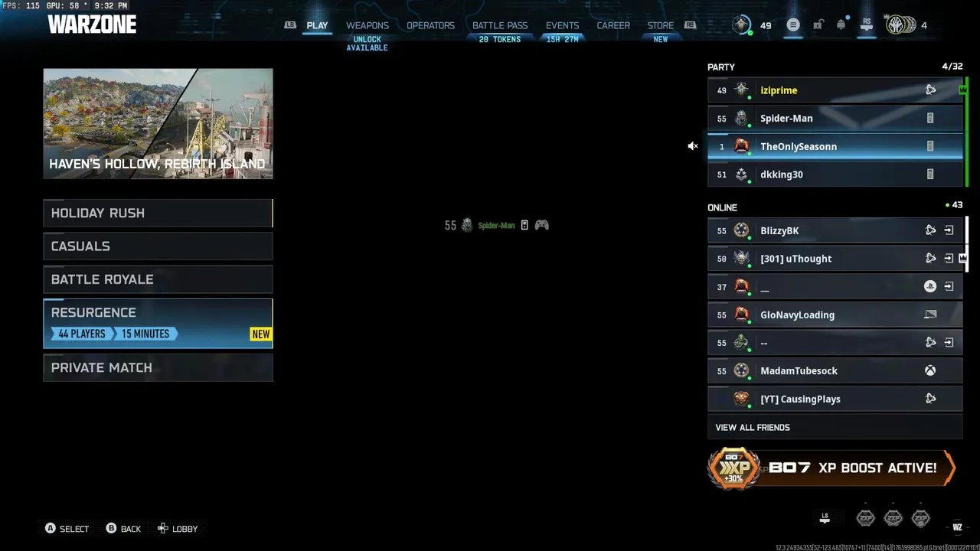This screenshot has height=551, width=980.
Task: Click the RB bumper icon right of STORE
Action: [x=690, y=25]
